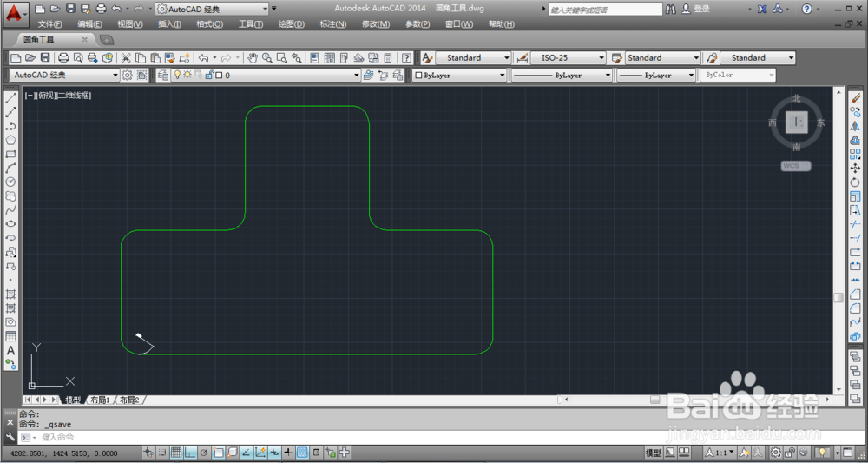Viewport: 868px width, 463px height.
Task: Click the Pan hand icon
Action: click(x=253, y=57)
